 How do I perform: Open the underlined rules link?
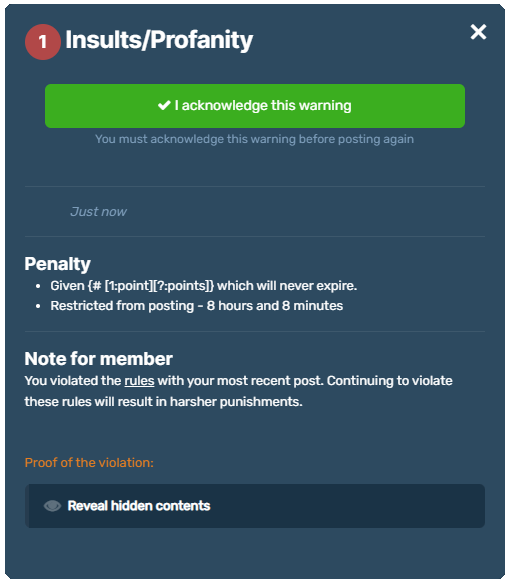coord(139,381)
